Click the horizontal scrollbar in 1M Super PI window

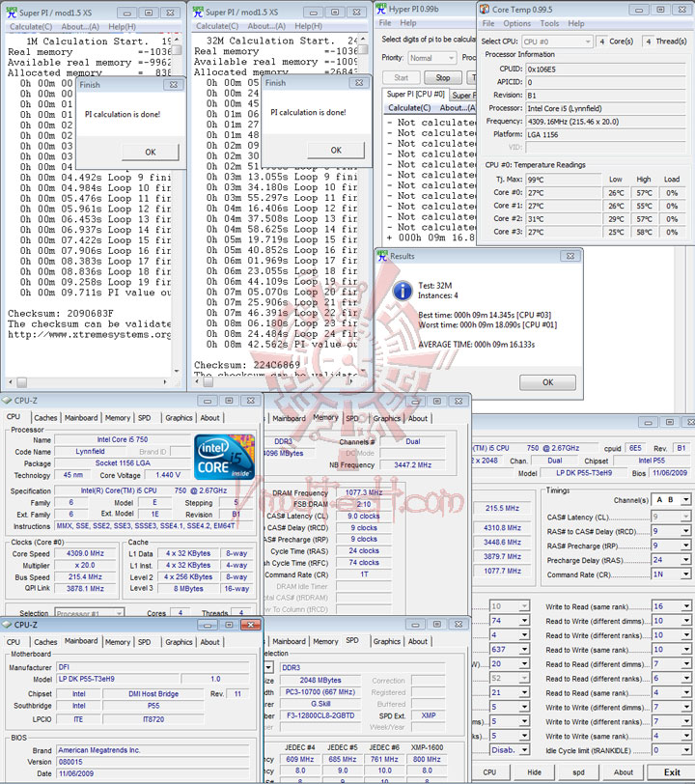(x=90, y=382)
